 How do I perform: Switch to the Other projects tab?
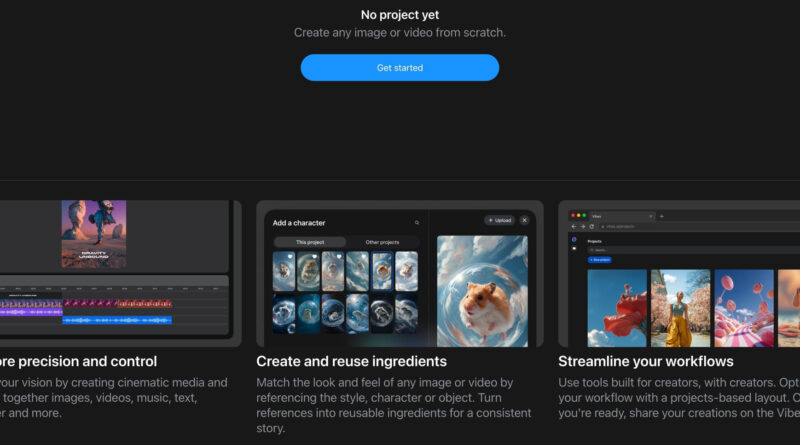[x=382, y=242]
